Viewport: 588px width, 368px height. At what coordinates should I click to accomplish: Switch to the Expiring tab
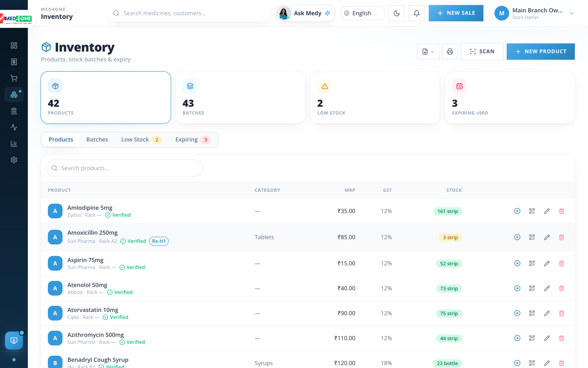tap(193, 139)
